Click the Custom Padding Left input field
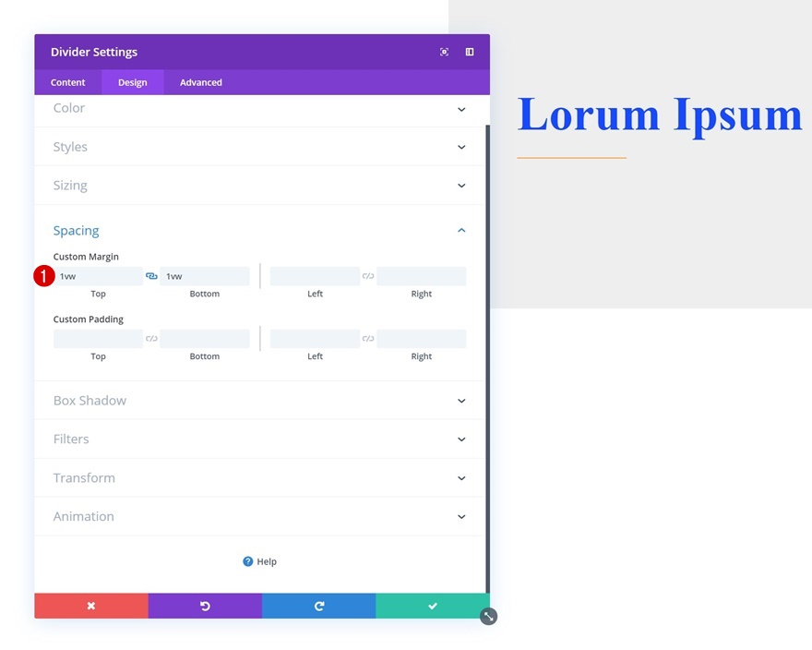Viewport: 812px width, 650px height. point(315,339)
